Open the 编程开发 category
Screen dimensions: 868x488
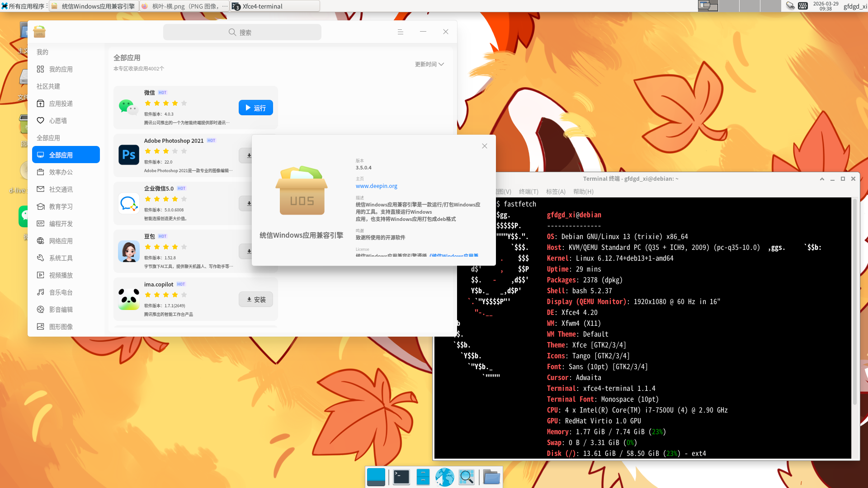pyautogui.click(x=60, y=224)
